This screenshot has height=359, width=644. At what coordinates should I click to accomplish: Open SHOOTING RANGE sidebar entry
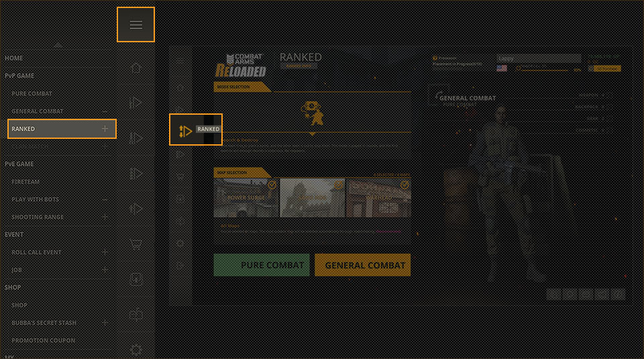(x=38, y=217)
